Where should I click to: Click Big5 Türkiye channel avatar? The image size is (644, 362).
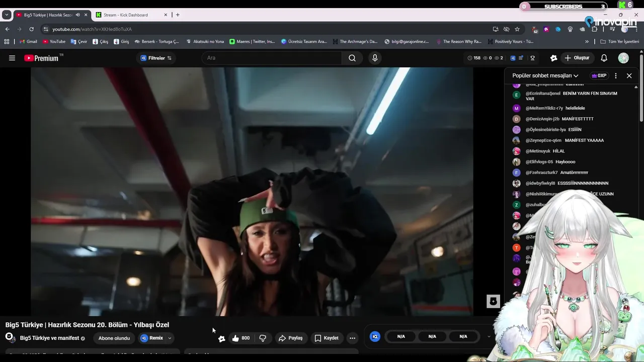[10, 337]
